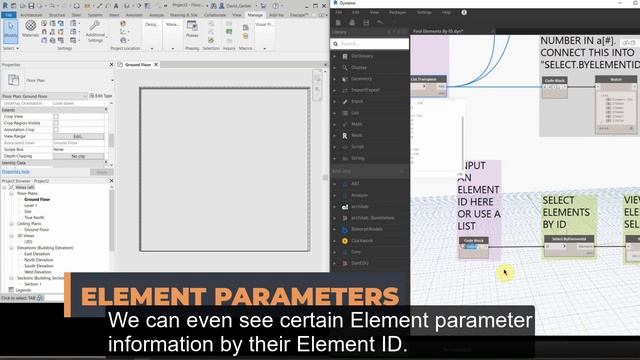Click the Legends icon in Project Browser
640x360 pixels.
pyautogui.click(x=11, y=290)
